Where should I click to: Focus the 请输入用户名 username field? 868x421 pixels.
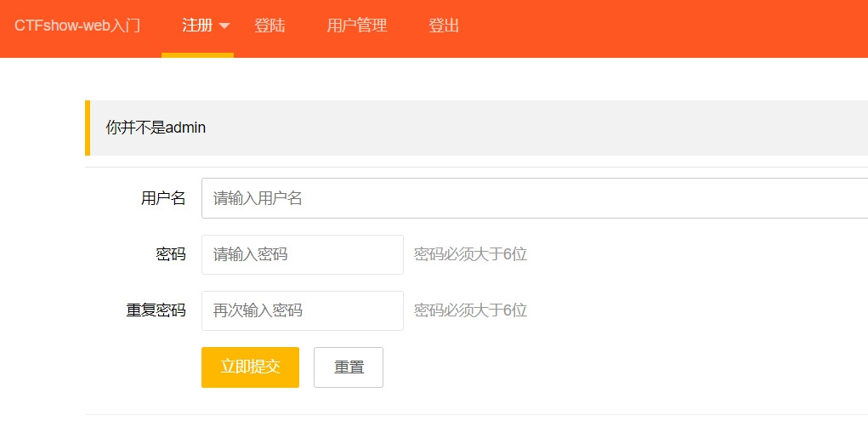click(x=535, y=198)
